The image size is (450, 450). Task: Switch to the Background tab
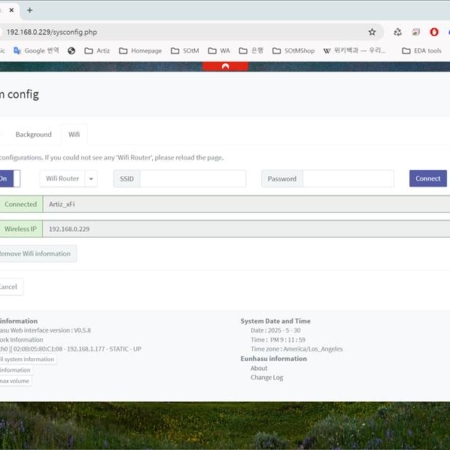point(33,134)
